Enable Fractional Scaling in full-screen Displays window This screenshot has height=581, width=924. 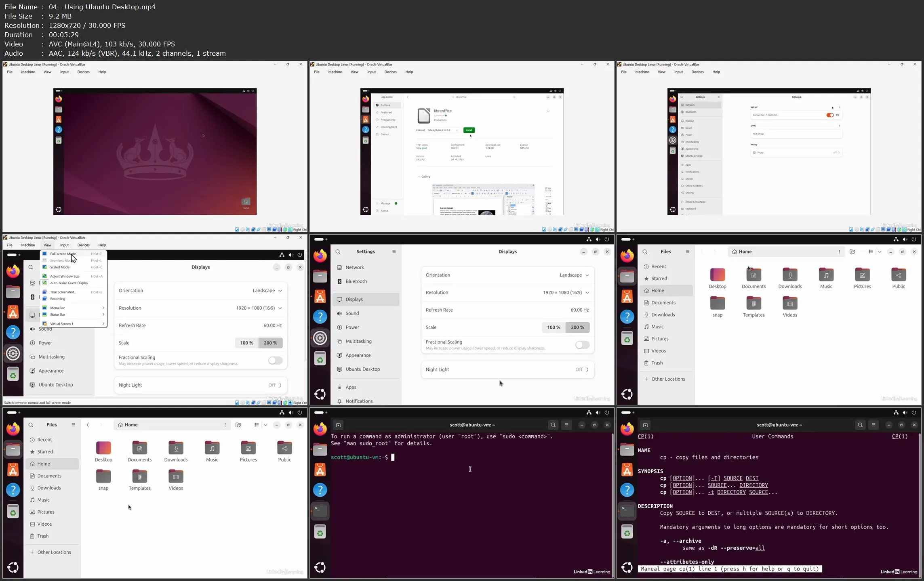[582, 345]
